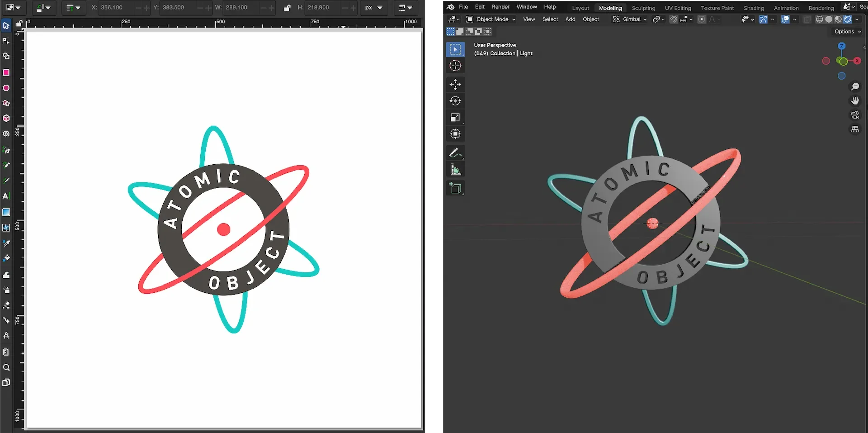Select the Inkscape connector tool
This screenshot has height=433, width=868.
point(6,320)
